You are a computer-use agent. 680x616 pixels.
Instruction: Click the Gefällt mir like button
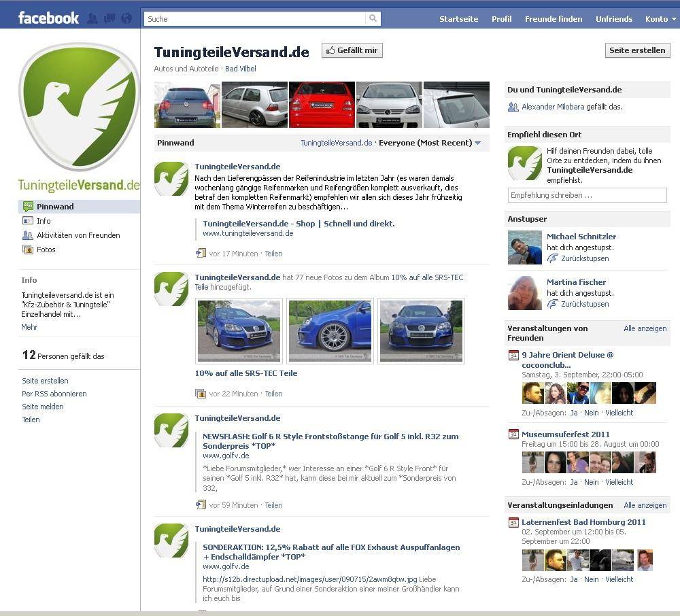pyautogui.click(x=352, y=50)
